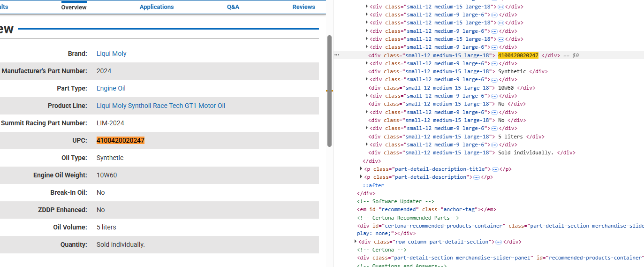The image size is (644, 267).
Task: Click the Quantity value Sold individually on page
Action: (x=121, y=244)
